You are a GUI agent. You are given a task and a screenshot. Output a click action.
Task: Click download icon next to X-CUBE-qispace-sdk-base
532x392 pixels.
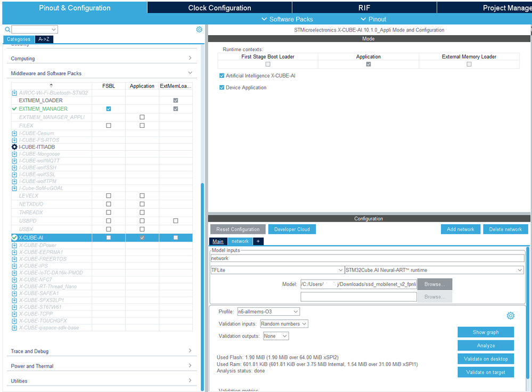point(14,328)
